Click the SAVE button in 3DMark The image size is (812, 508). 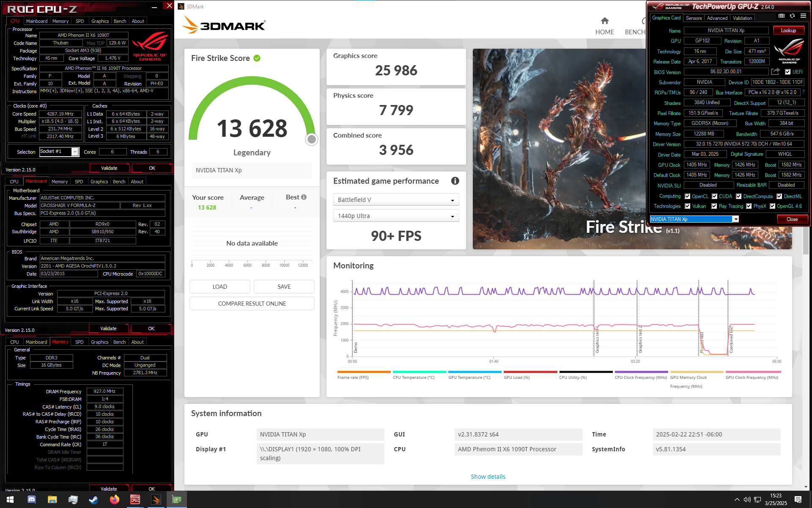tap(284, 287)
